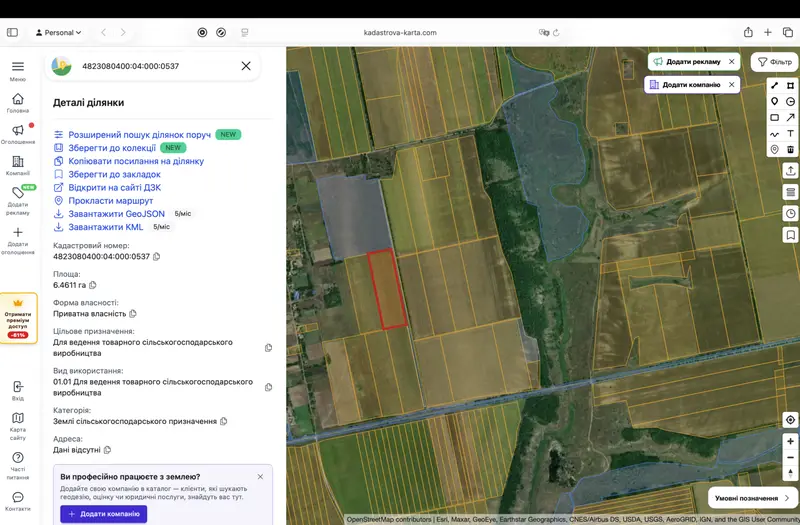This screenshot has width=800, height=525.
Task: Reload the page
Action: (556, 33)
